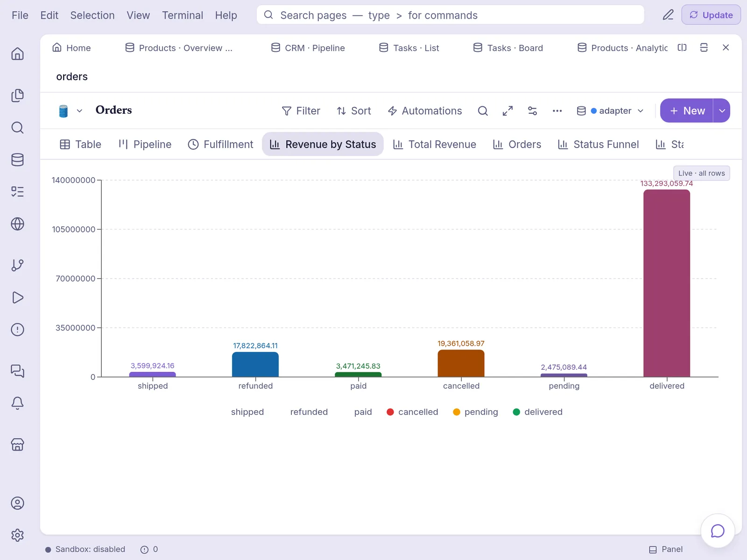
Task: Focus the Search pages input field
Action: pos(451,15)
